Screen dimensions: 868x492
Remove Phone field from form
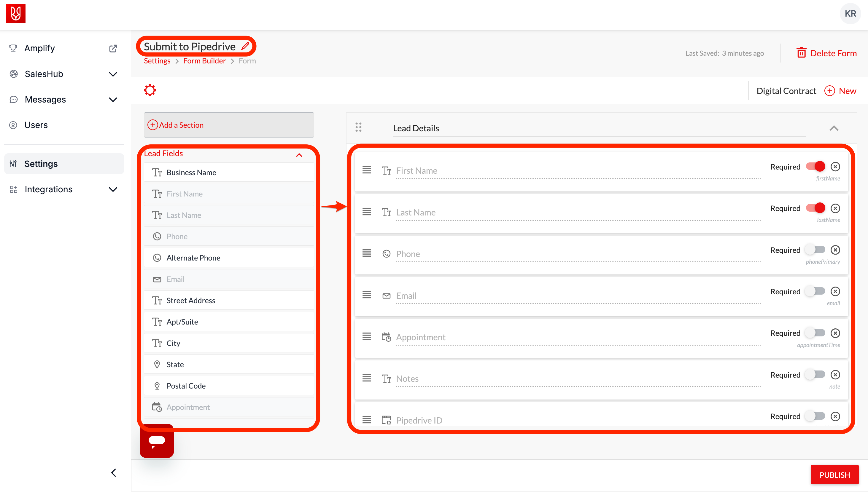click(x=835, y=250)
